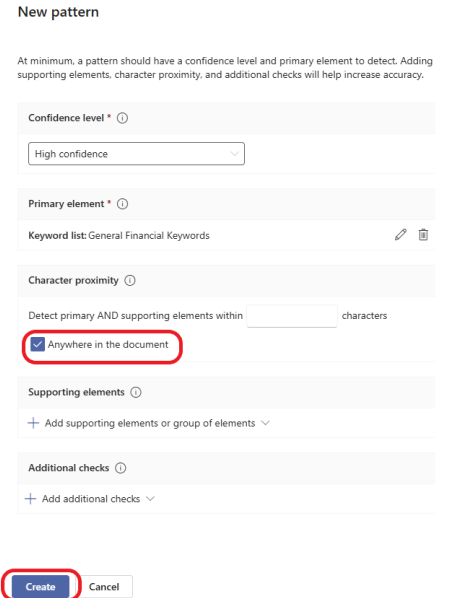Uncheck the Anywhere in the document checkbox
Screen dimensions: 461x598
(x=37, y=344)
